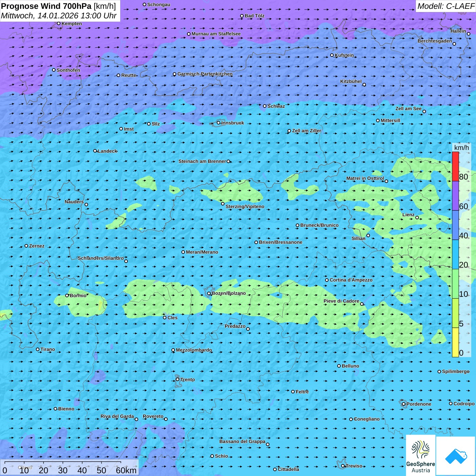The width and height of the screenshot is (476, 476).
Task: Click the Schwaz location marker
Action: coord(265,106)
